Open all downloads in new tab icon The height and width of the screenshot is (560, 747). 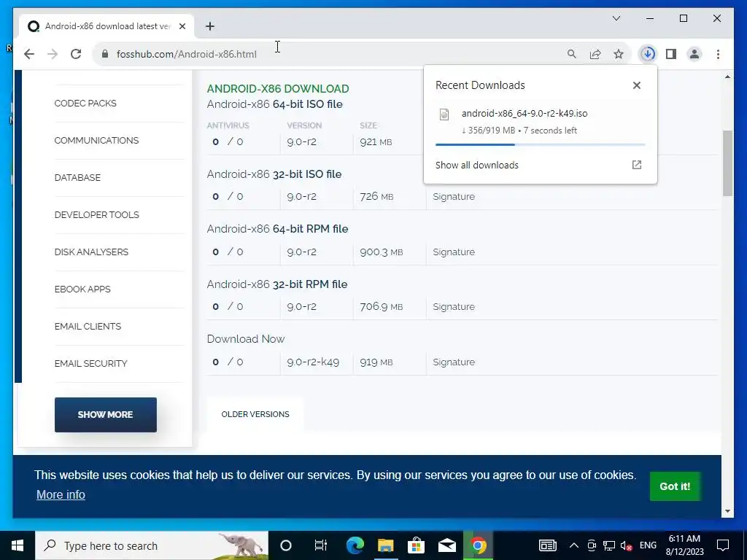(x=636, y=165)
